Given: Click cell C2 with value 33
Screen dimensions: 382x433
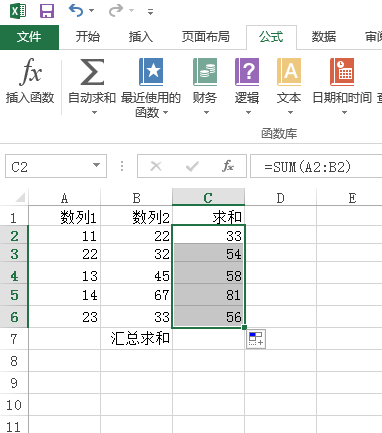Looking at the screenshot, I should pos(209,235).
